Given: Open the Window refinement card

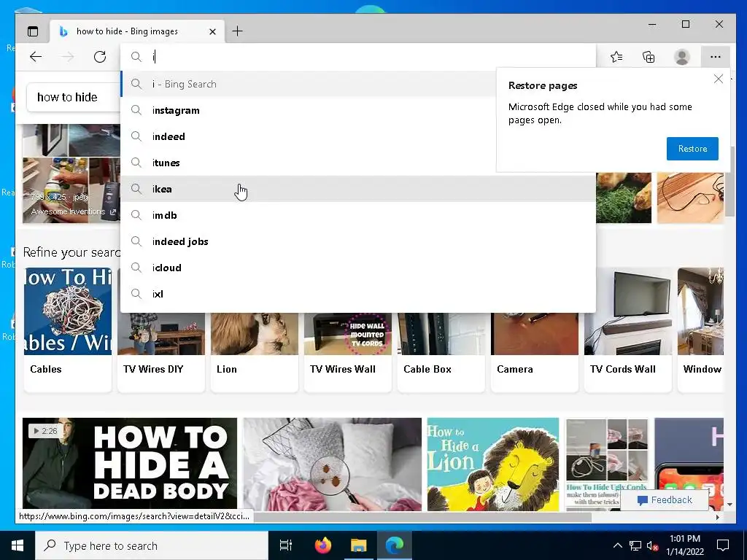Looking at the screenshot, I should tap(700, 330).
